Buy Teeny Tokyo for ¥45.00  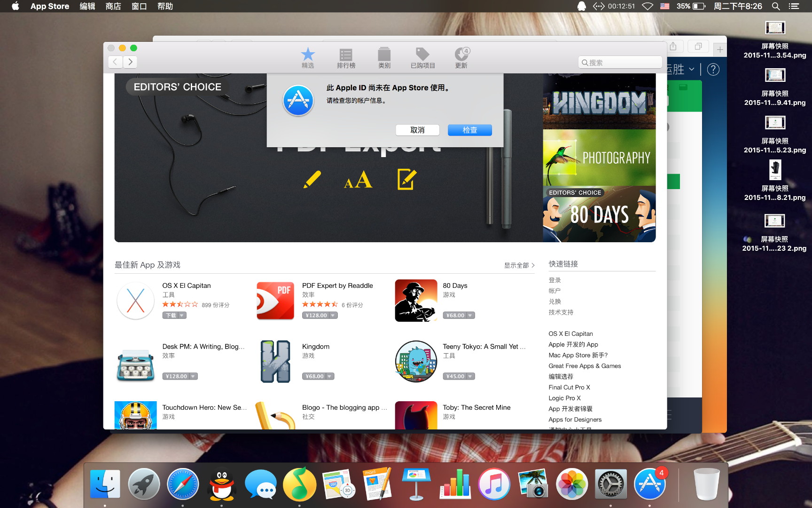coord(455,376)
